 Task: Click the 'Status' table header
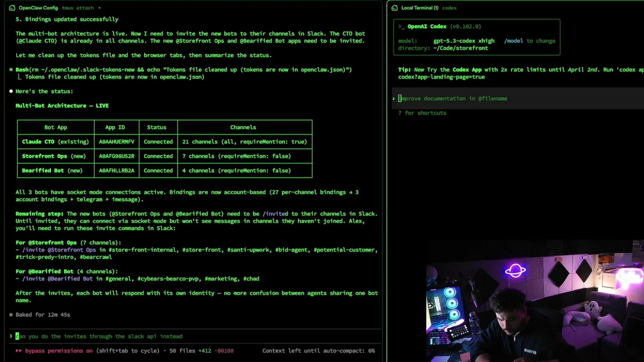156,127
